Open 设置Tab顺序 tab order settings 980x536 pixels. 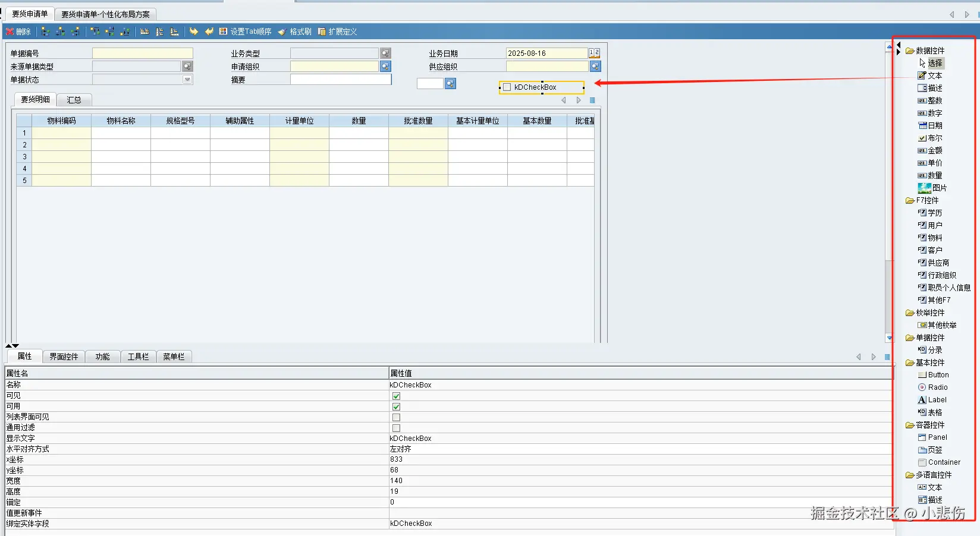click(x=246, y=31)
